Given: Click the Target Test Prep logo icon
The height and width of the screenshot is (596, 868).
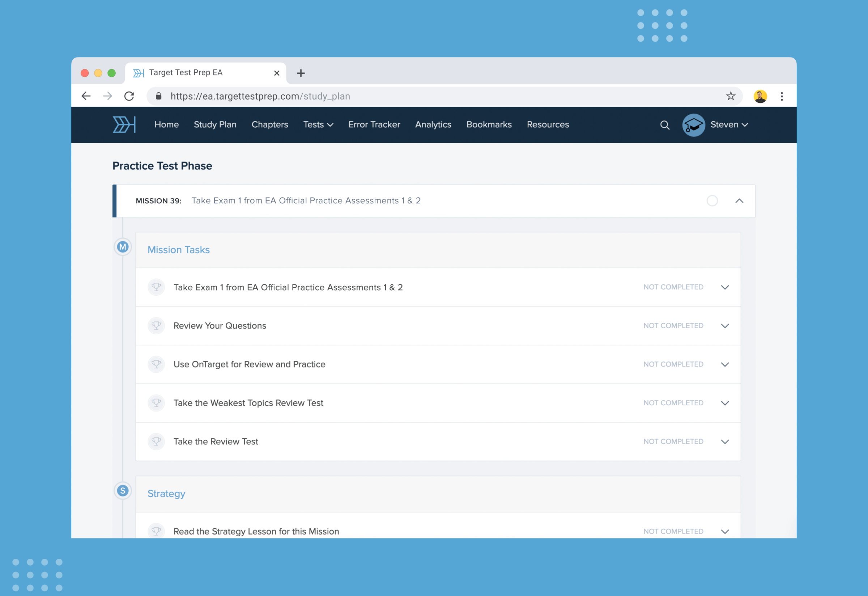Looking at the screenshot, I should (x=124, y=124).
